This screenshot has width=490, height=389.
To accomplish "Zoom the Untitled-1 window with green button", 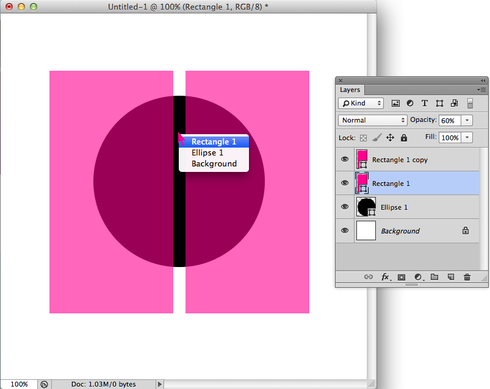I will coord(33,6).
